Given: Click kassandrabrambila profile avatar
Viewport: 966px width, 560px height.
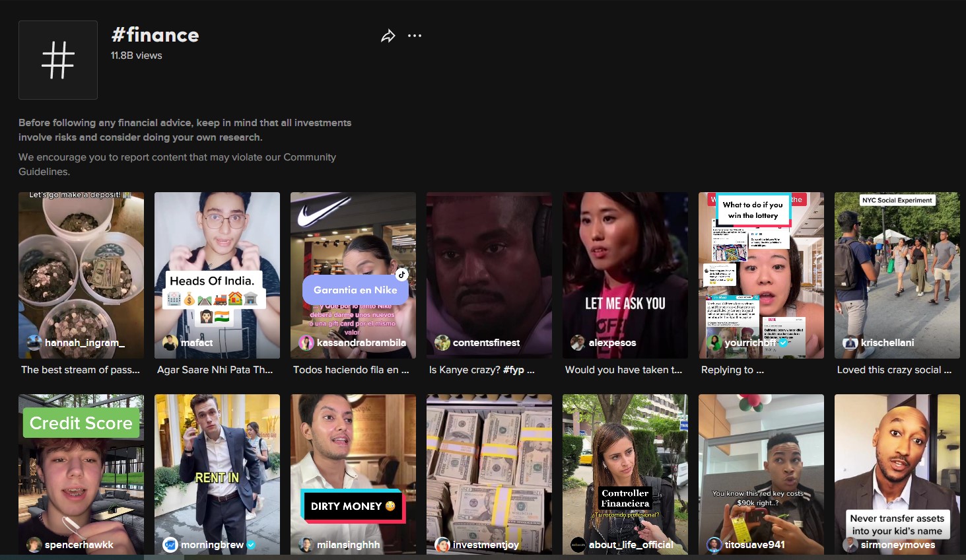Looking at the screenshot, I should tap(306, 343).
